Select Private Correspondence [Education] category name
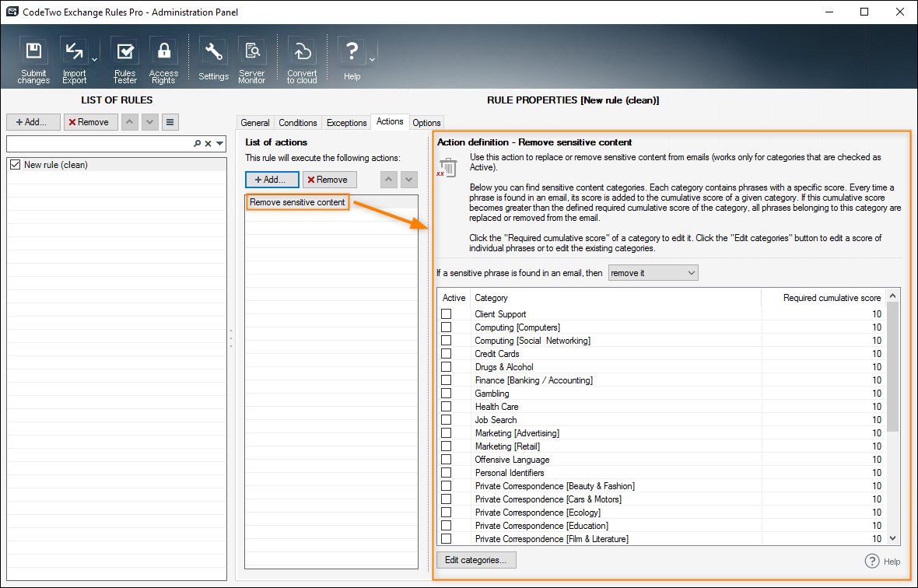 point(541,526)
